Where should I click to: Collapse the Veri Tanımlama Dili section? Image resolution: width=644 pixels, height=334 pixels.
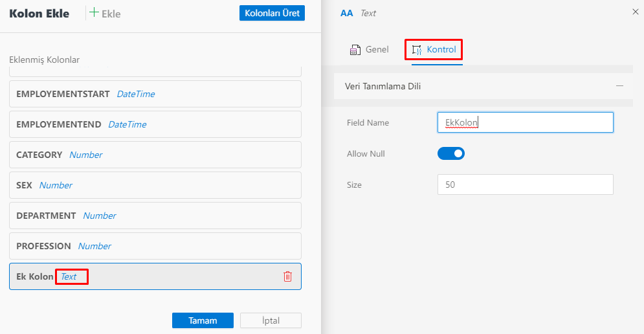pos(619,86)
